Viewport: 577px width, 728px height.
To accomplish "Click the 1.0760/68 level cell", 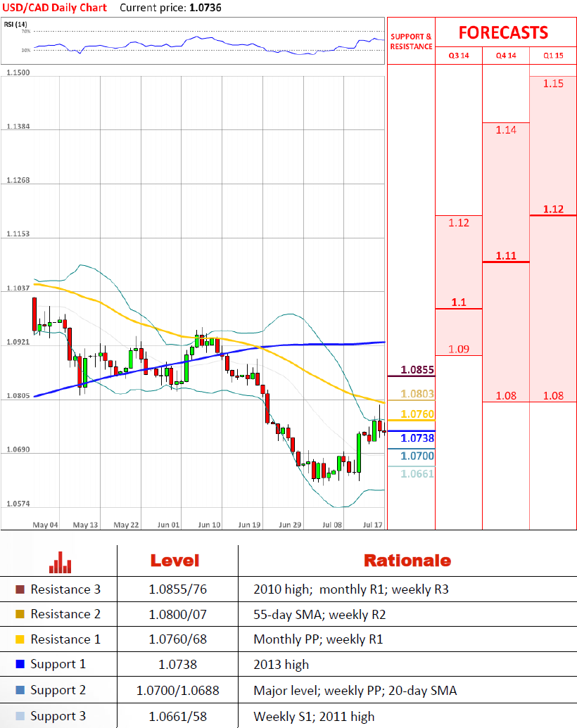I will 177,639.
